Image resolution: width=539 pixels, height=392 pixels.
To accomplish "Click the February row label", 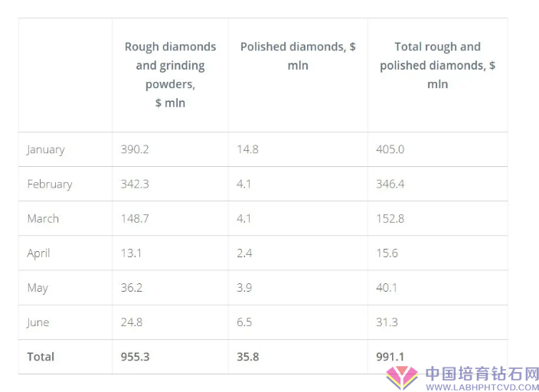I will click(50, 184).
